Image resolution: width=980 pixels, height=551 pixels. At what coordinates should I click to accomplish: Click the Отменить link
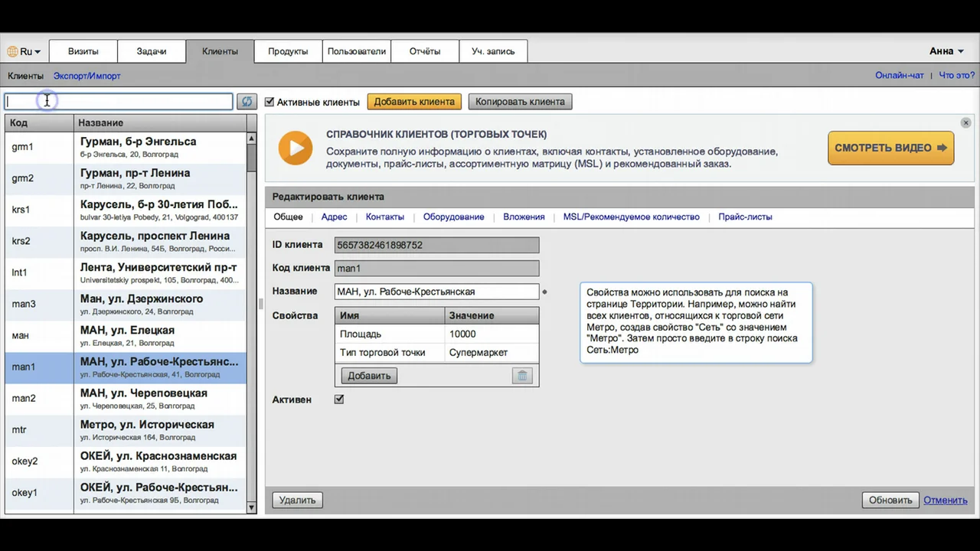[x=946, y=500]
